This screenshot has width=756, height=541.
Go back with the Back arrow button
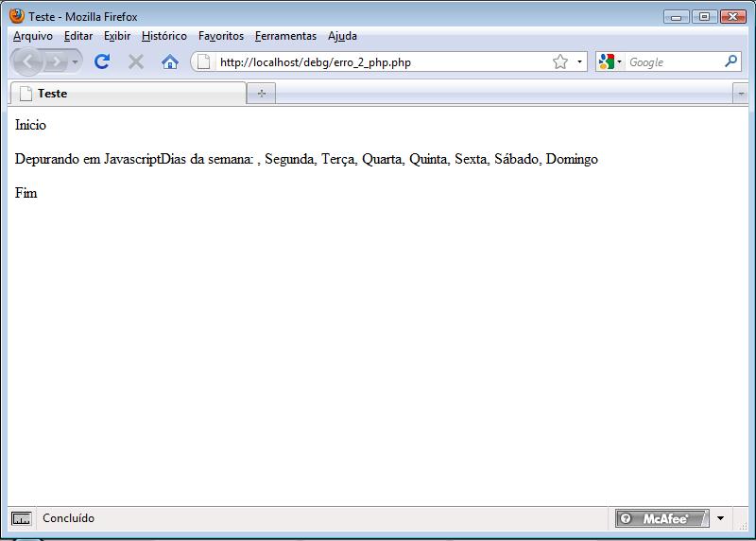27,61
